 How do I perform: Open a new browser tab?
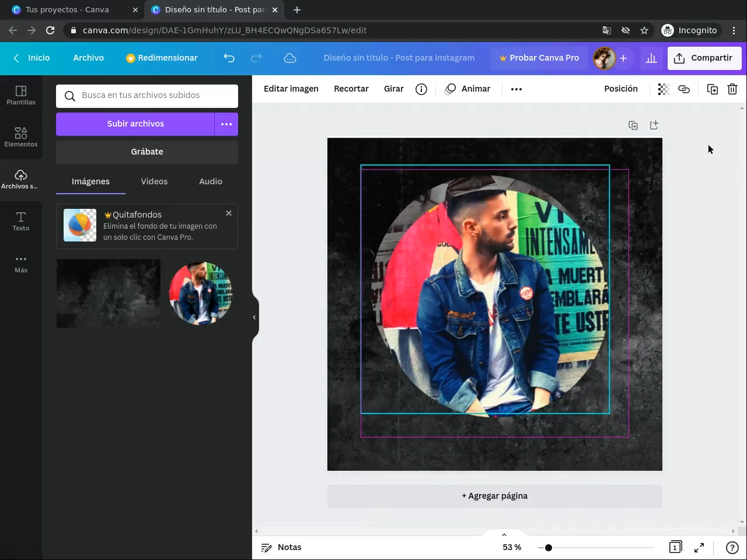pyautogui.click(x=297, y=10)
